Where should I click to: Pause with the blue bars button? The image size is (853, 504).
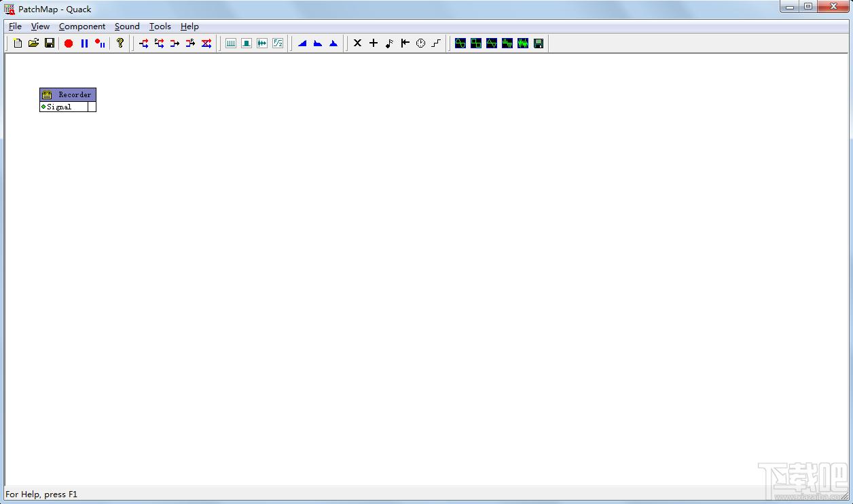[84, 43]
